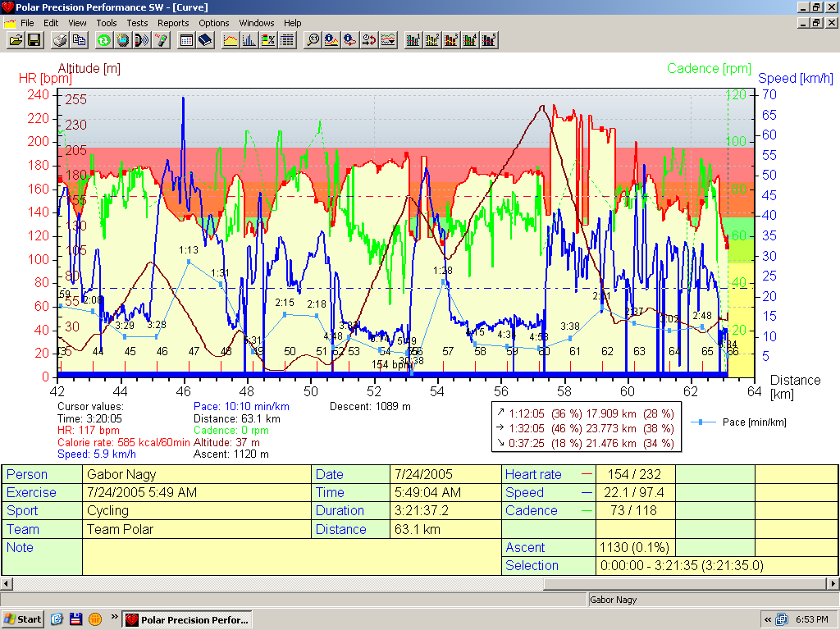Open the Help menu
840x630 pixels.
[x=293, y=23]
